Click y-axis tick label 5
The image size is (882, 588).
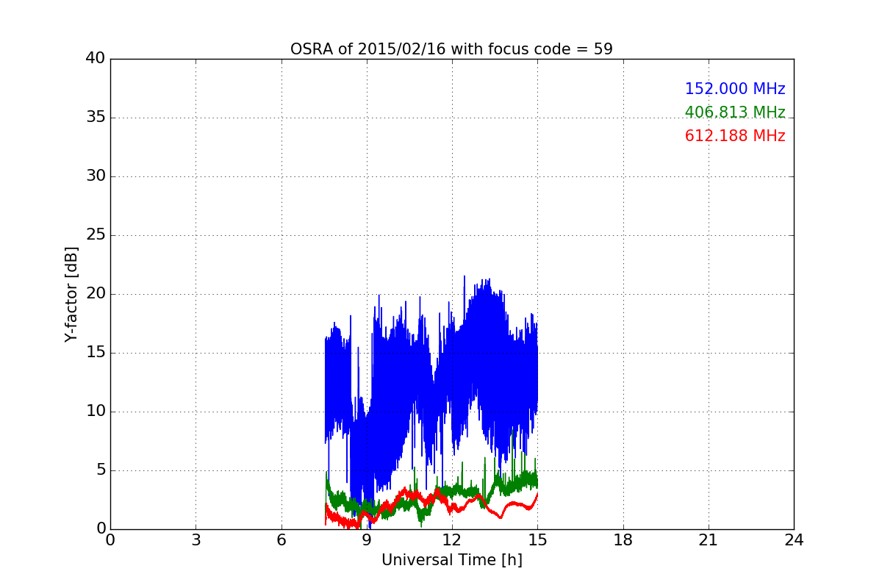[x=100, y=470]
